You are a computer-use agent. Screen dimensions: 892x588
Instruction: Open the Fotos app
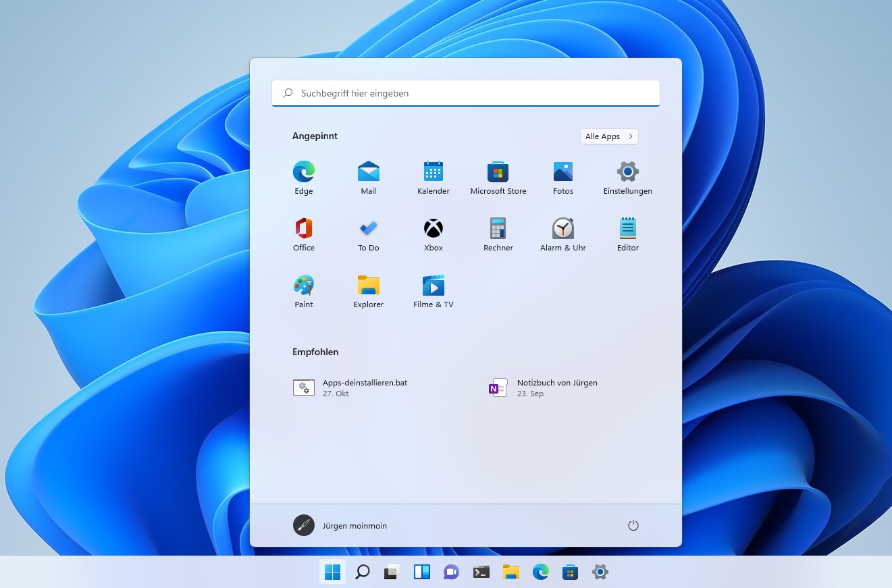pyautogui.click(x=563, y=178)
